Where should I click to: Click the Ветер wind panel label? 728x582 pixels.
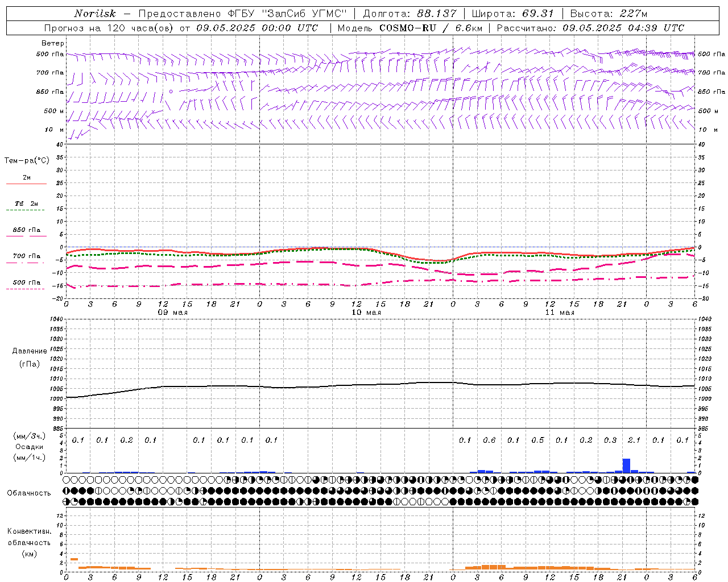click(x=53, y=43)
